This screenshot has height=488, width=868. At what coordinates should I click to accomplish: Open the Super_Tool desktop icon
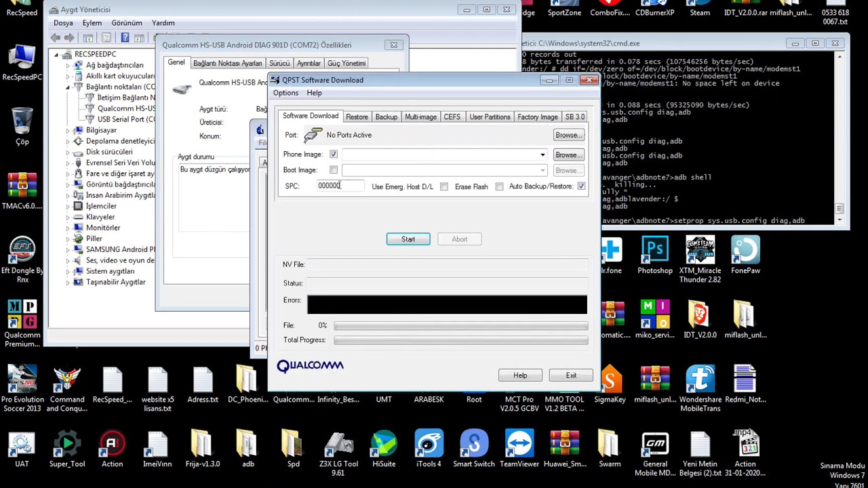[67, 450]
